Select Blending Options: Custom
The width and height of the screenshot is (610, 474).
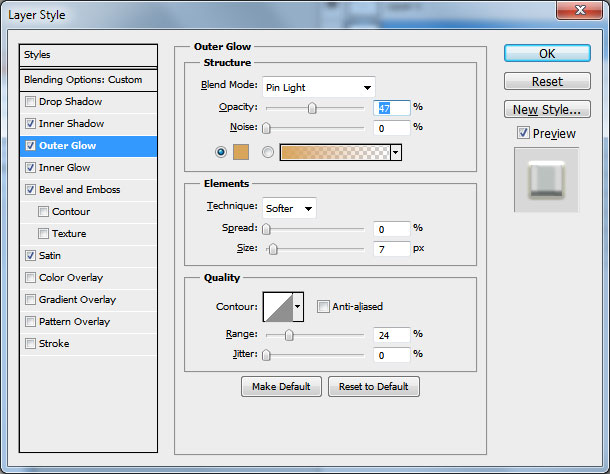tap(88, 80)
